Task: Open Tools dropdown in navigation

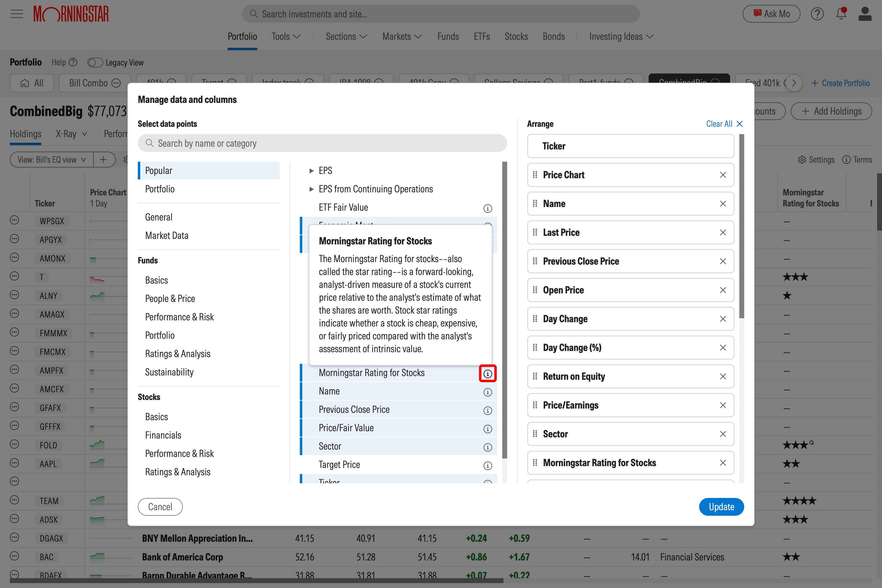Action: click(286, 36)
